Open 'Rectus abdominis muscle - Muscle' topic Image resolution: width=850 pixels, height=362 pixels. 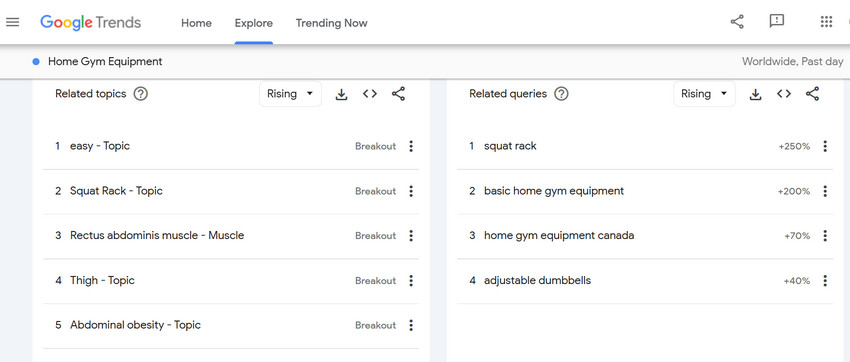click(231, 236)
